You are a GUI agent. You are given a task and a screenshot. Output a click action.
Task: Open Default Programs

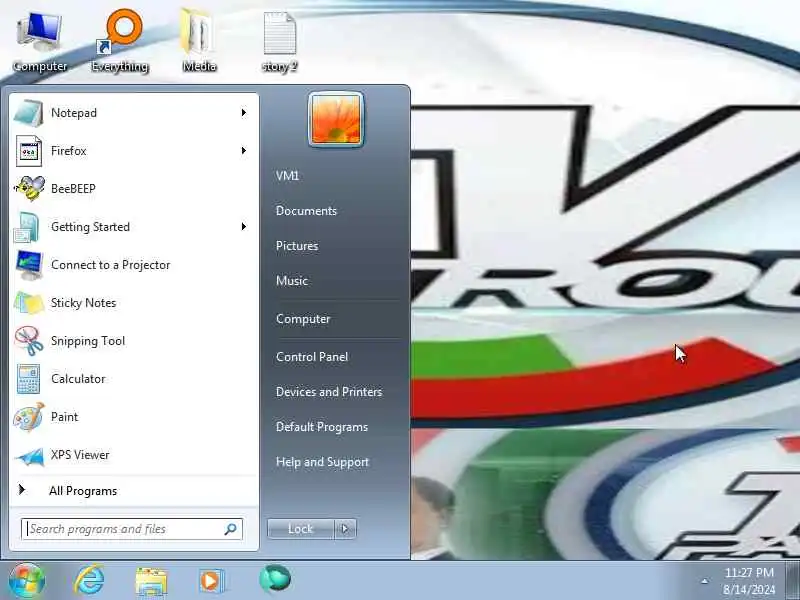[322, 427]
